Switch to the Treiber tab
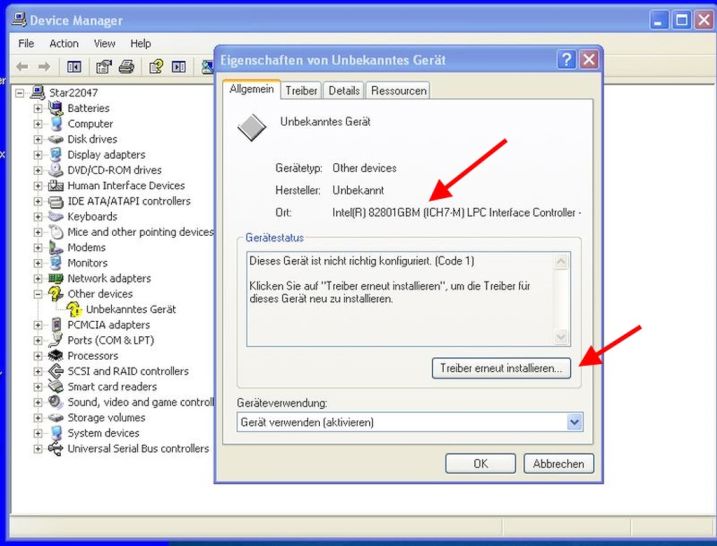The height and width of the screenshot is (546, 717). click(301, 91)
